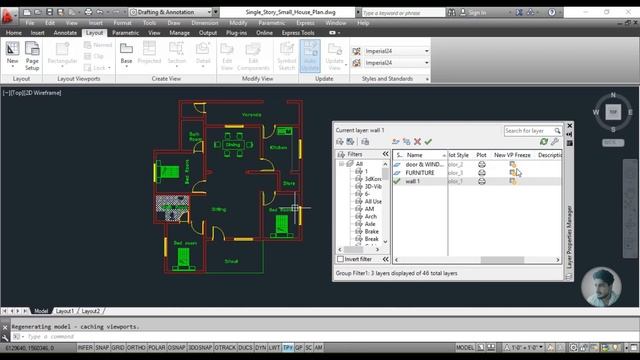Click the Plot printer icon in quick access toolbar
The height and width of the screenshot is (360, 640).
pyautogui.click(x=88, y=12)
